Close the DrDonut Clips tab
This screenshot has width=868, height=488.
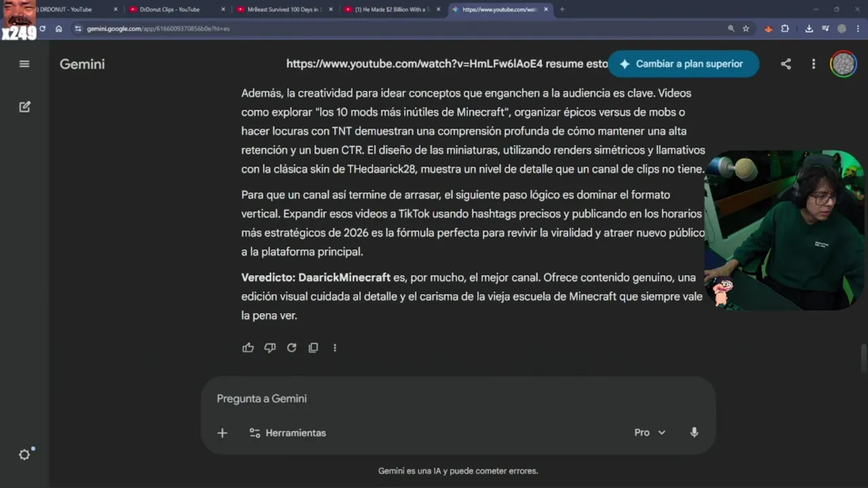coord(223,9)
